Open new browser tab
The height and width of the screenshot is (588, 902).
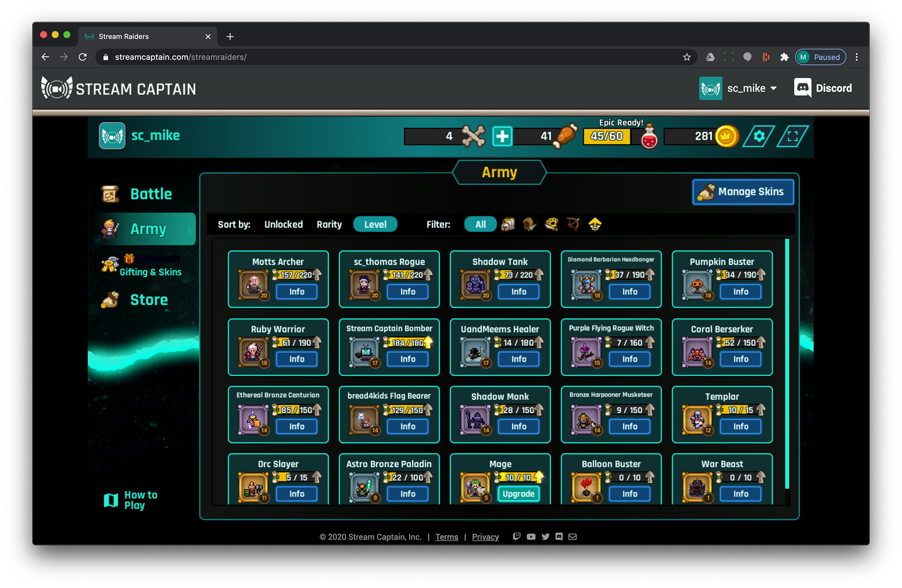[230, 37]
